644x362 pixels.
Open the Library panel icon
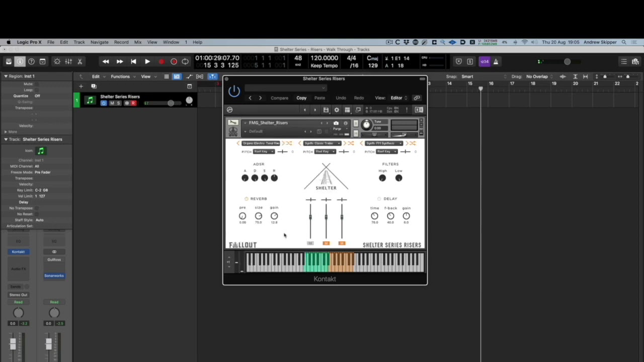coord(9,61)
